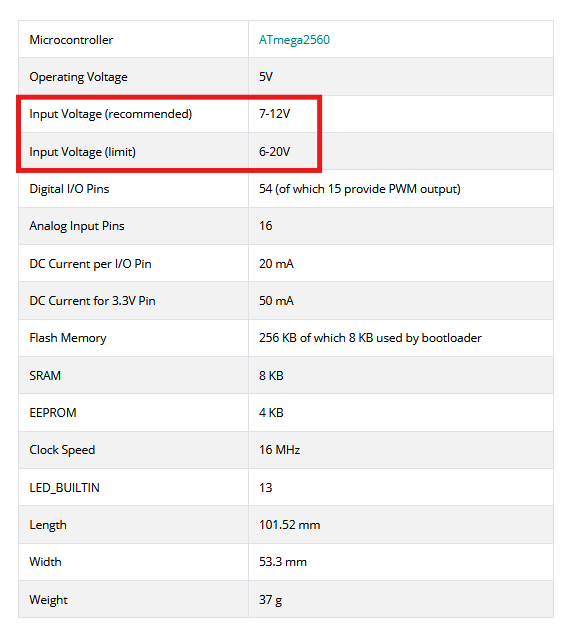This screenshot has height=642, width=562.
Task: Select the Analog Input Pins label
Action: (77, 226)
